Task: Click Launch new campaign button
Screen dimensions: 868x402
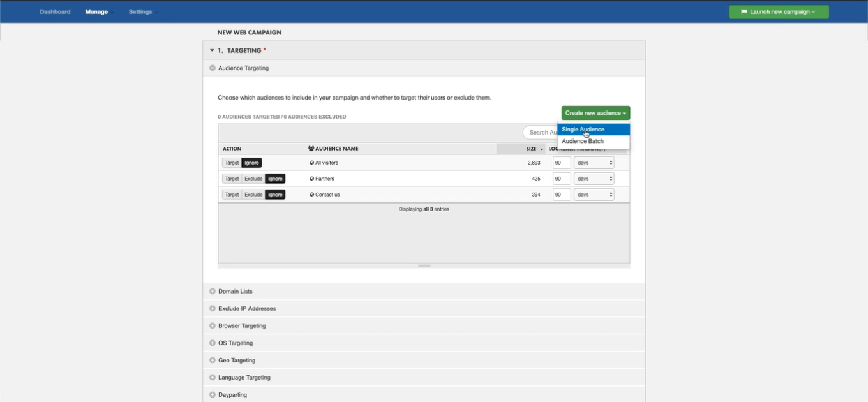Action: pyautogui.click(x=779, y=11)
